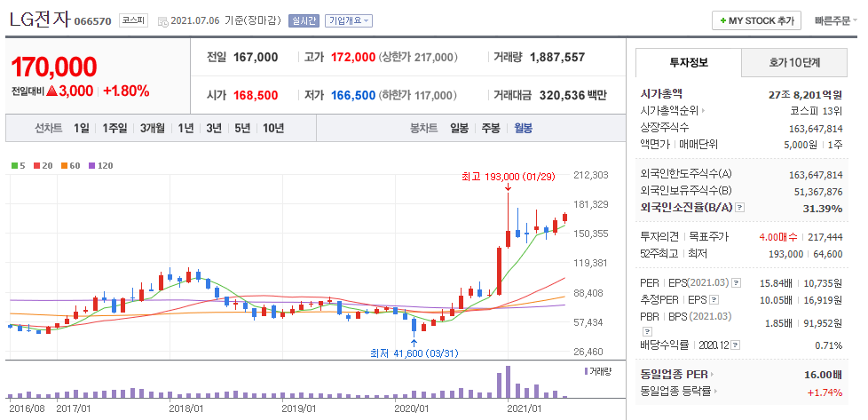Open the 빠른주문 dropdown
Screen dimensions: 868x420
835,20
